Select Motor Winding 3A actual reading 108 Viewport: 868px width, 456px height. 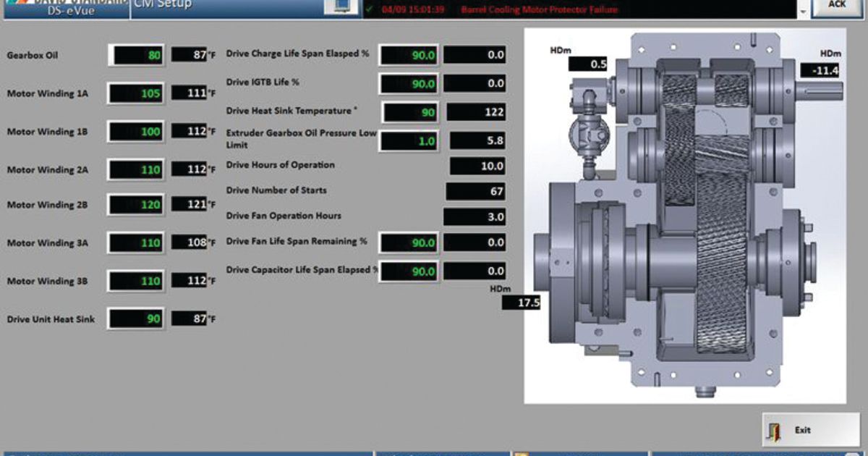click(190, 242)
